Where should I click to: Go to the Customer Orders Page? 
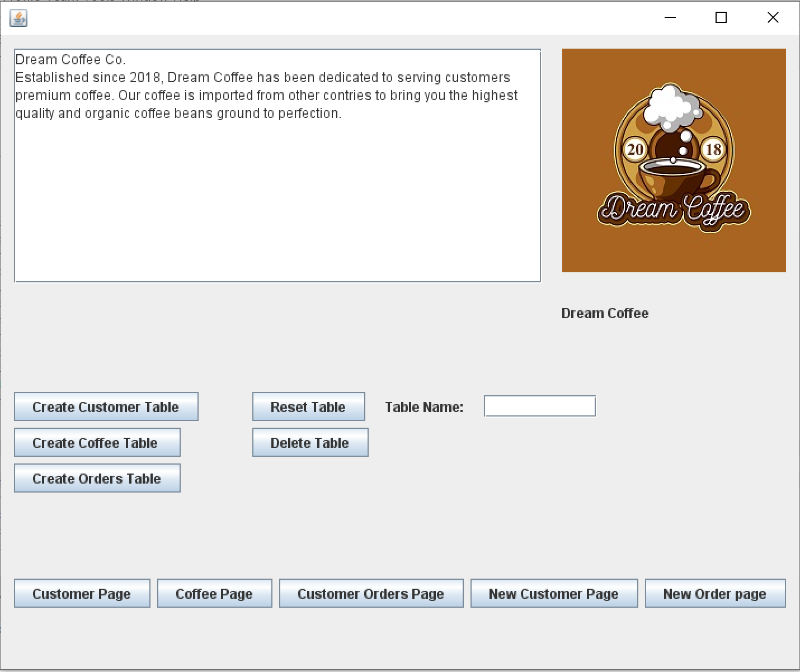pyautogui.click(x=371, y=593)
